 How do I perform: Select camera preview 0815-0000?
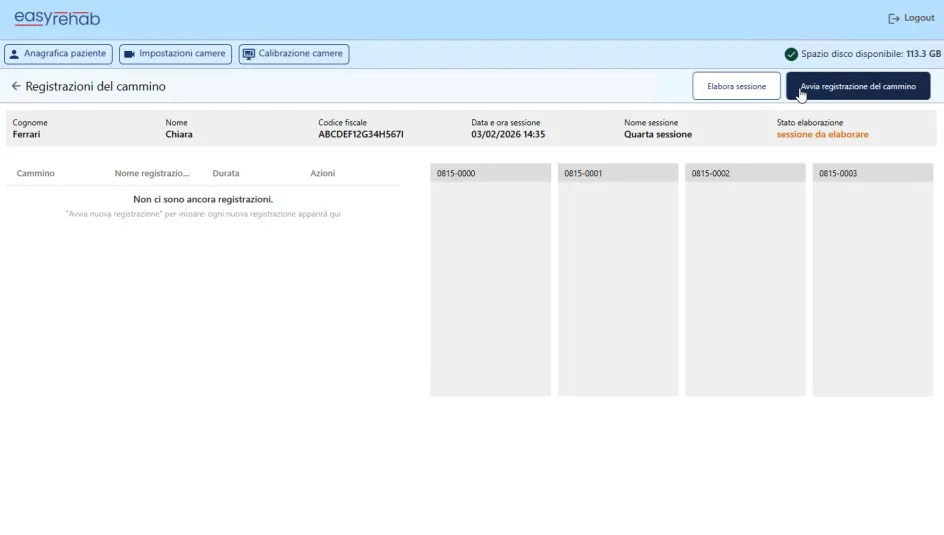[490, 280]
